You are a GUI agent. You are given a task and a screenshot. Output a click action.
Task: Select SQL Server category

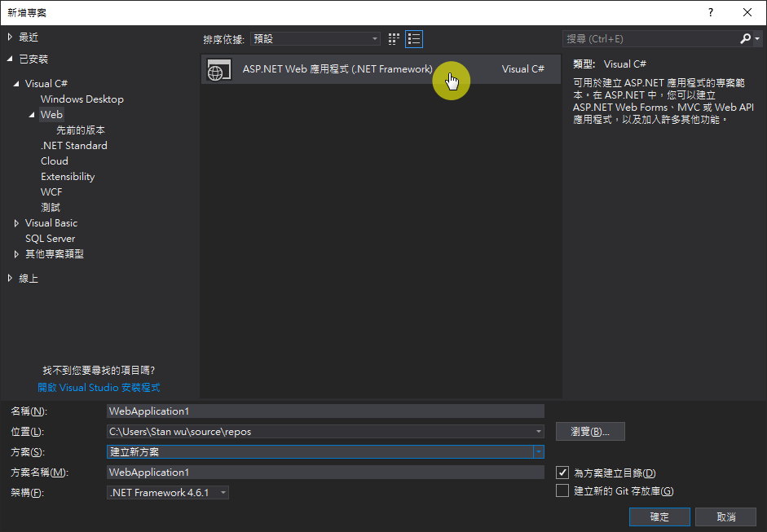pyautogui.click(x=50, y=239)
